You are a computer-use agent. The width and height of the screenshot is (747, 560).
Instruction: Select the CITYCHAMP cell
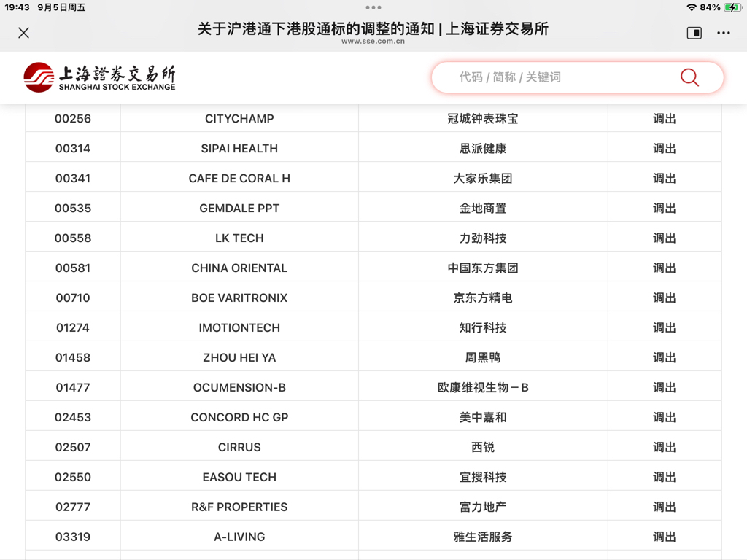pos(239,119)
